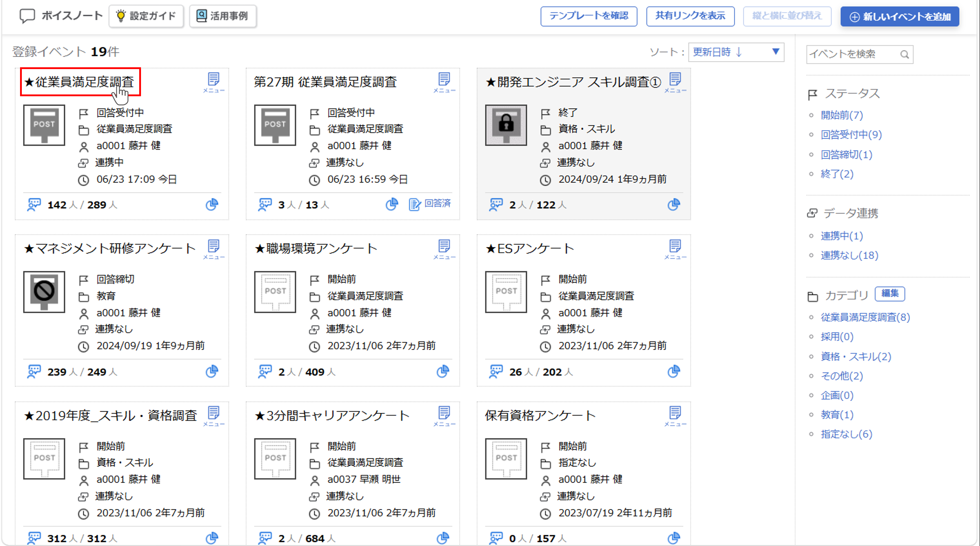Screen dimensions: 980x546
Task: Open menu icon on ★ESアンケート card
Action: point(675,249)
